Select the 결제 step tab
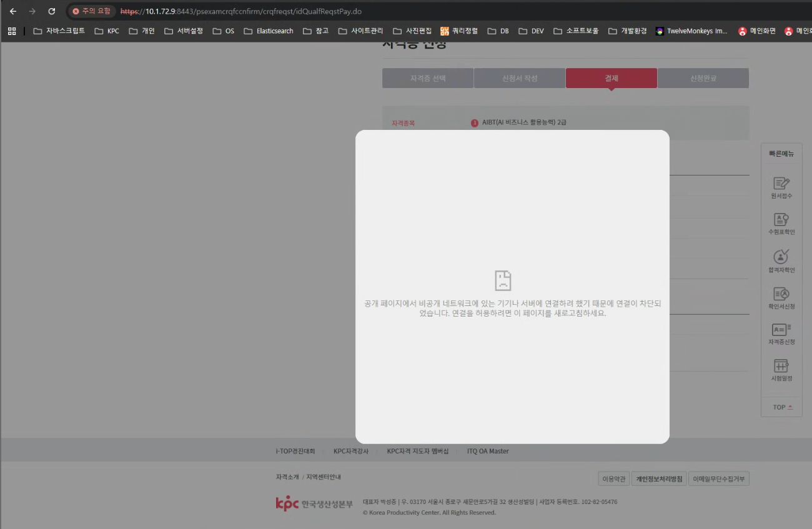The width and height of the screenshot is (812, 529). 611,78
